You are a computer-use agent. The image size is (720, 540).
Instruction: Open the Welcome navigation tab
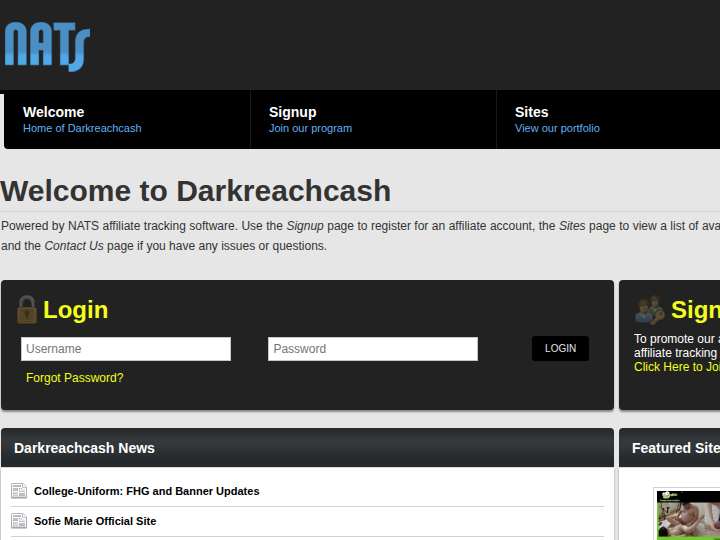(127, 119)
